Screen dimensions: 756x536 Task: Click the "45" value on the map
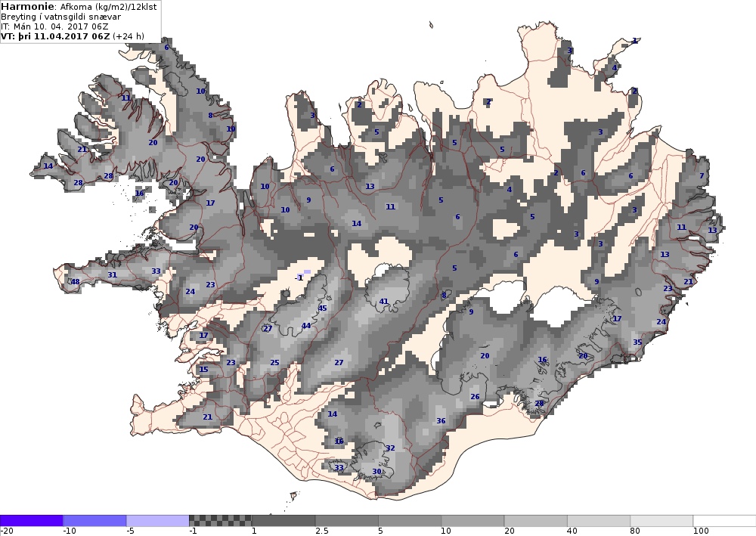coord(323,308)
